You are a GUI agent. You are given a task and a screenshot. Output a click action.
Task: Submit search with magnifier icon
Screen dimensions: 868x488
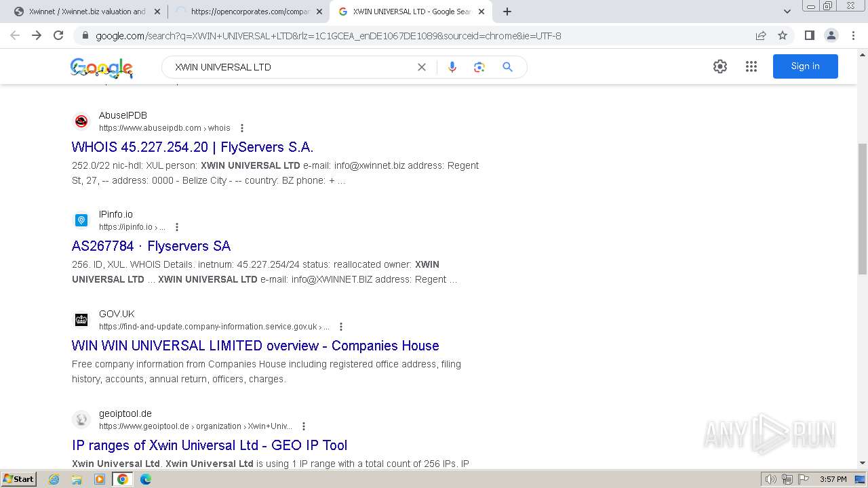click(x=507, y=67)
